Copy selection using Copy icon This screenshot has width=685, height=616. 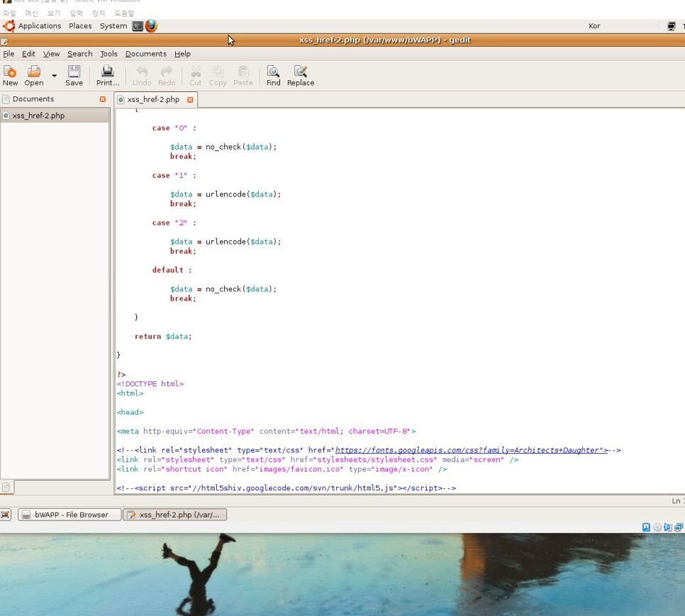coord(218,76)
